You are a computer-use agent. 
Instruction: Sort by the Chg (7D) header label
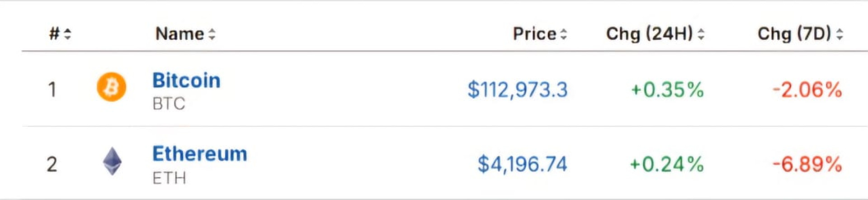794,34
